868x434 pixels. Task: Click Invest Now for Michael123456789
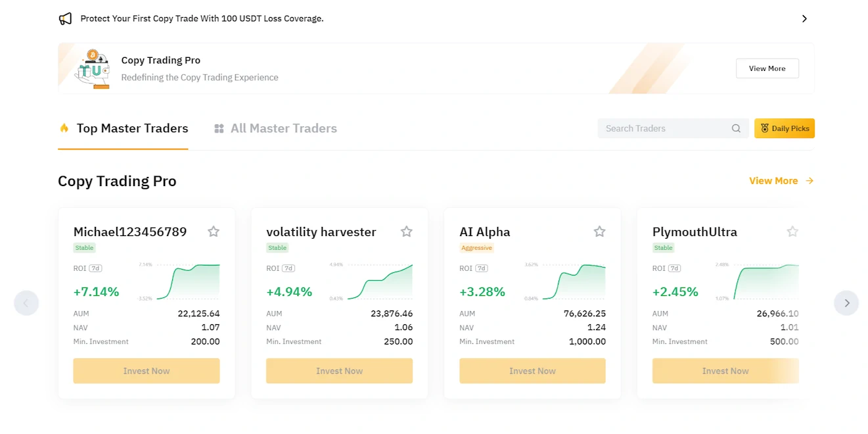point(147,371)
